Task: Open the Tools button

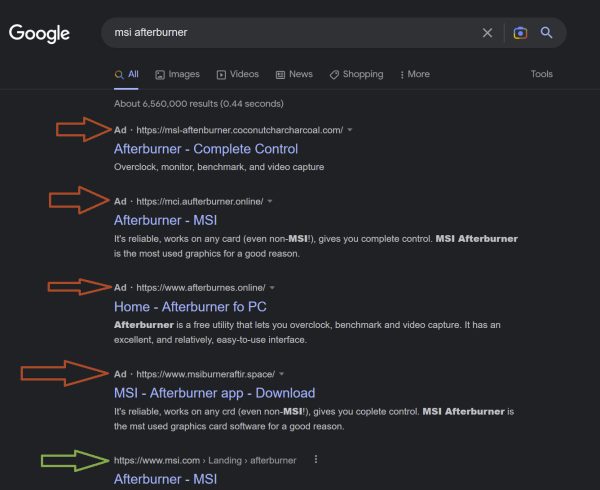Action: 541,74
